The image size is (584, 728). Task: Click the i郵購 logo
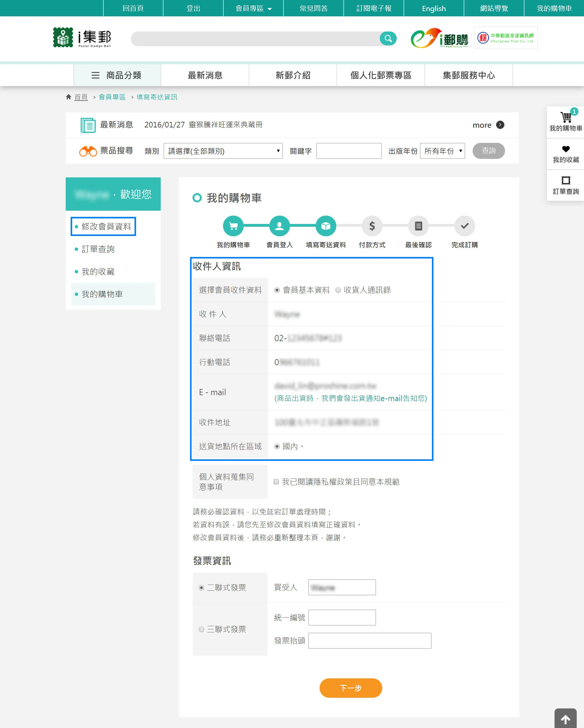click(x=439, y=38)
